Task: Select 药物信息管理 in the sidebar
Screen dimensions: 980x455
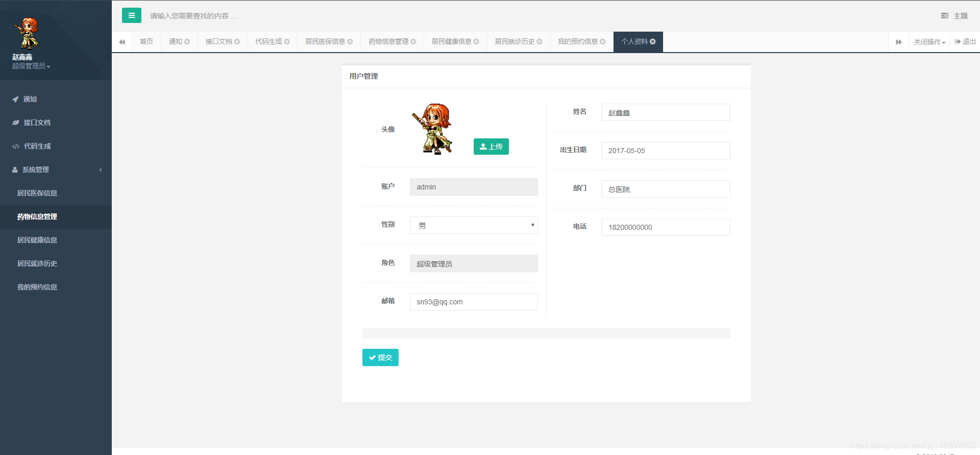Action: [56, 217]
